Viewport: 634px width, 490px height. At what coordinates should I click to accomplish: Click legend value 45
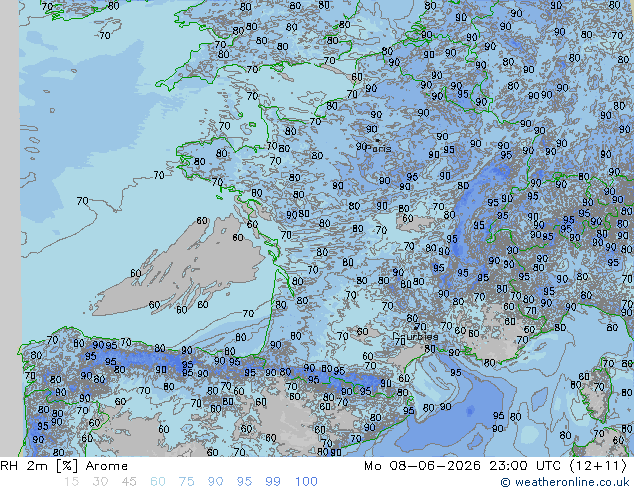pos(129,482)
